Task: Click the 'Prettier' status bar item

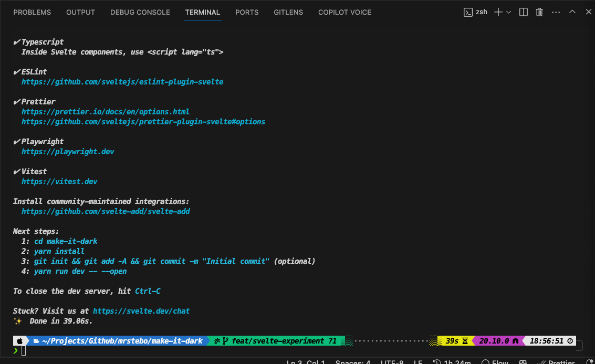Action: [556, 361]
